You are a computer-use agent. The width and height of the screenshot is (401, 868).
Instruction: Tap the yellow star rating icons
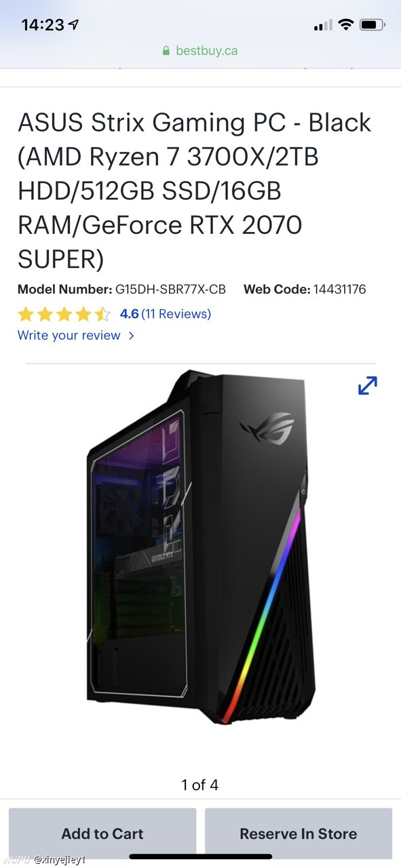pyautogui.click(x=64, y=314)
